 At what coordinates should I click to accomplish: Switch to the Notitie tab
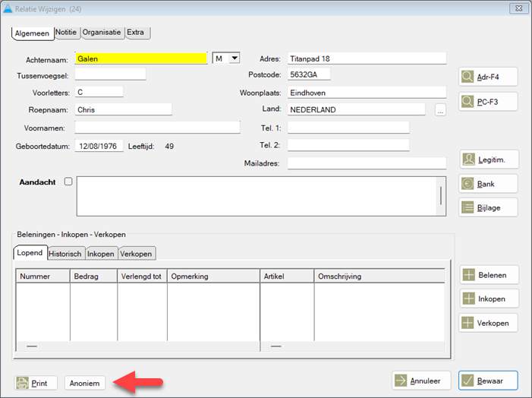click(x=66, y=33)
